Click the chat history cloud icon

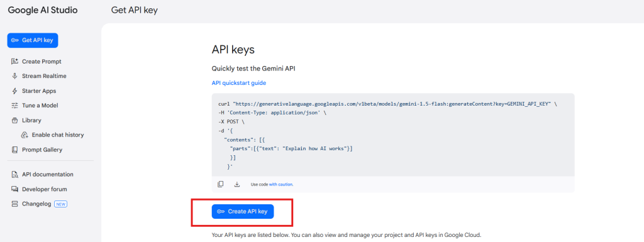point(25,135)
